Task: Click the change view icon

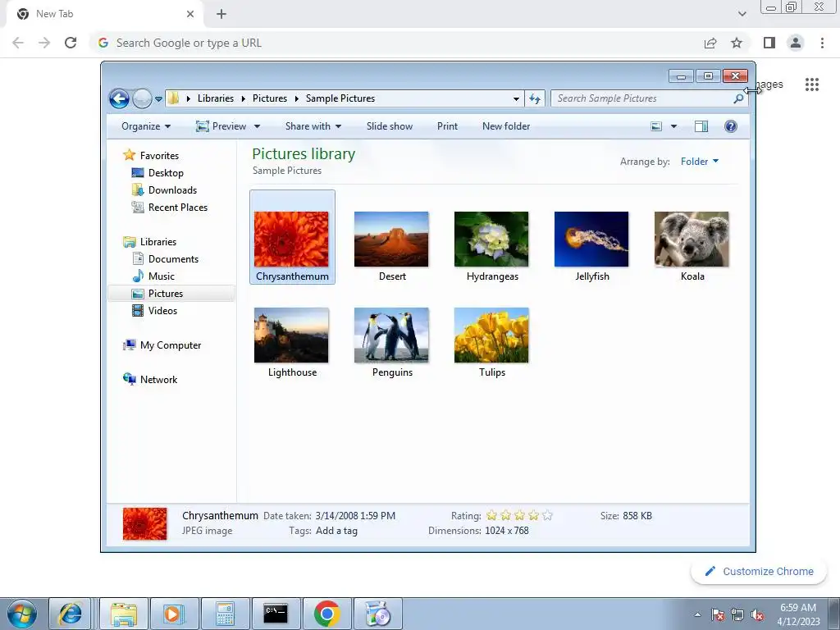Action: [656, 126]
